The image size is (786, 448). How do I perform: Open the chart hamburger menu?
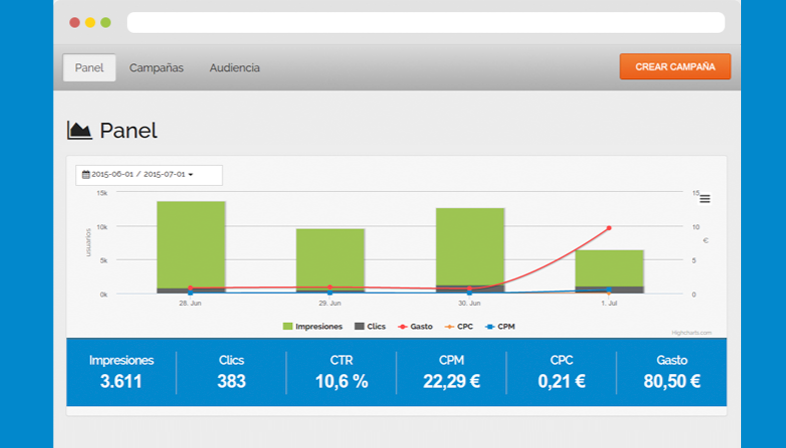click(705, 199)
